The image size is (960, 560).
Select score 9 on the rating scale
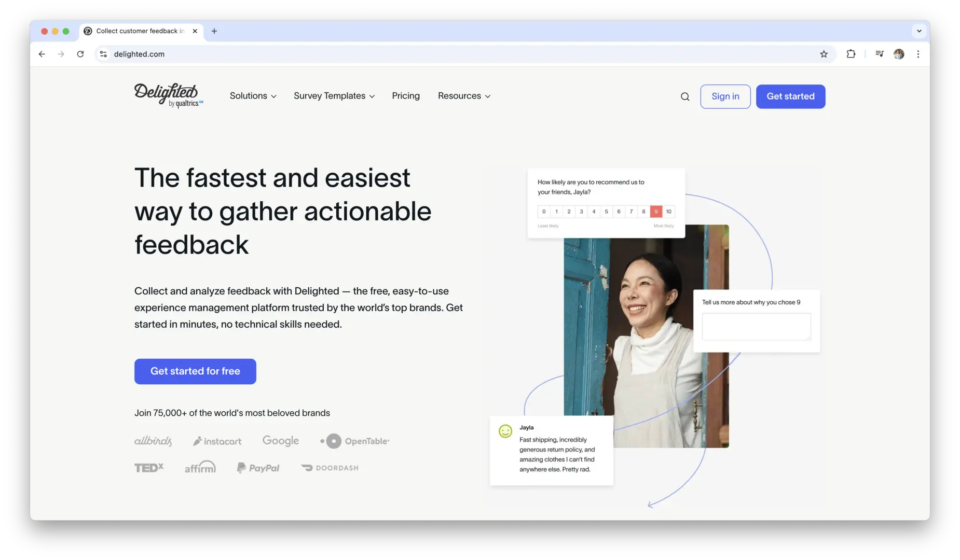pos(656,212)
